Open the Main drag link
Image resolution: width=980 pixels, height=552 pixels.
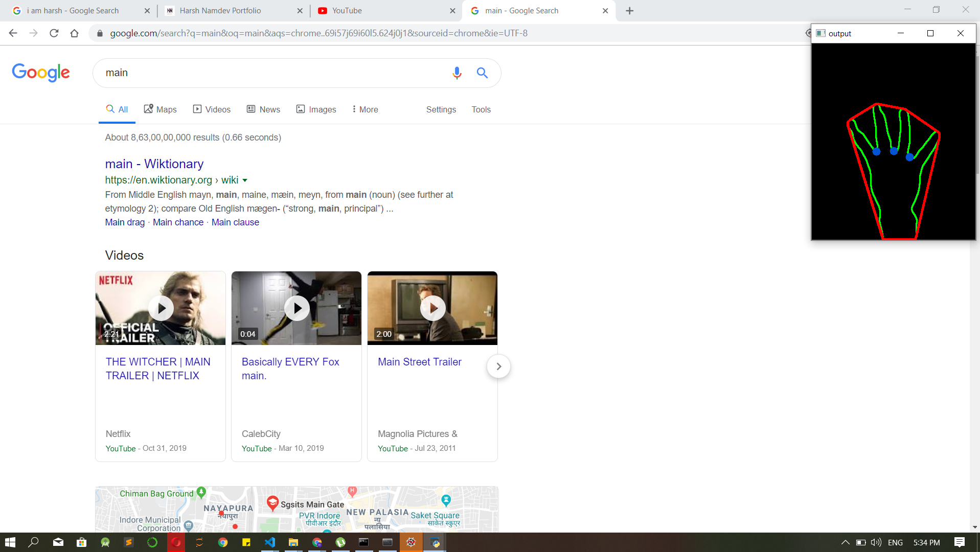[125, 222]
